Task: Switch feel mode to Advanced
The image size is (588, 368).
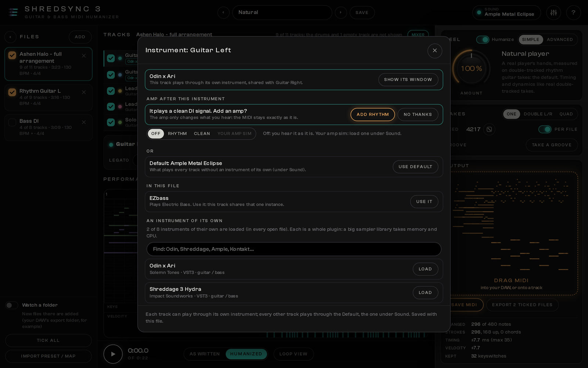Action: pos(560,39)
